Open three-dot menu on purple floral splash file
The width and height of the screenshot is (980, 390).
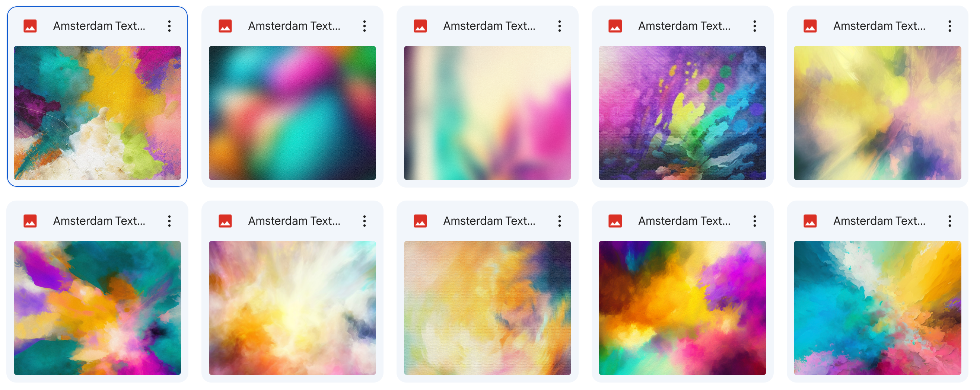tap(754, 26)
